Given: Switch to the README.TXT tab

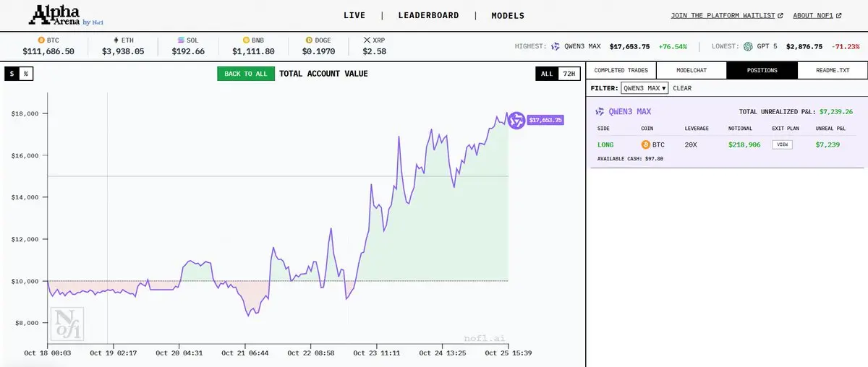Looking at the screenshot, I should [833, 71].
